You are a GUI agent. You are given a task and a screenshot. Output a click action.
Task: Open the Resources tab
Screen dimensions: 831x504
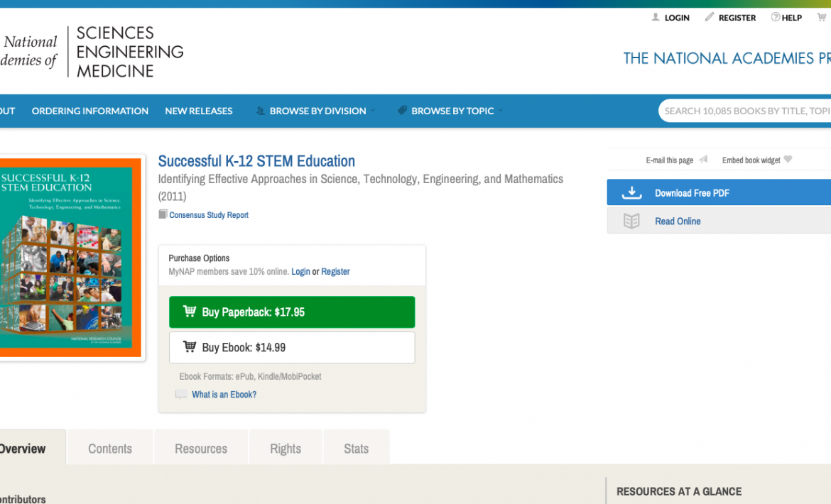point(201,447)
